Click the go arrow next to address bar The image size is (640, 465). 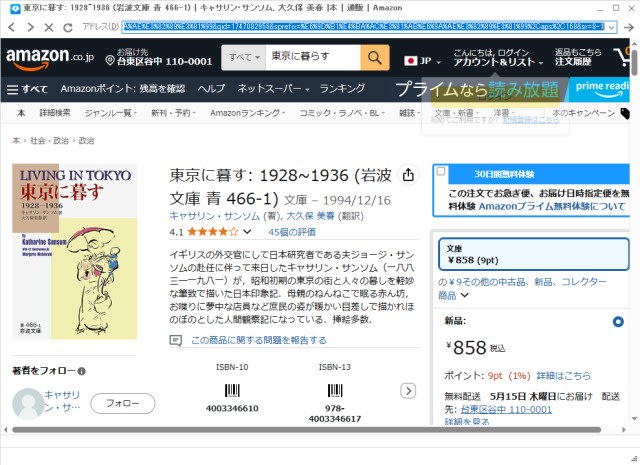(629, 27)
